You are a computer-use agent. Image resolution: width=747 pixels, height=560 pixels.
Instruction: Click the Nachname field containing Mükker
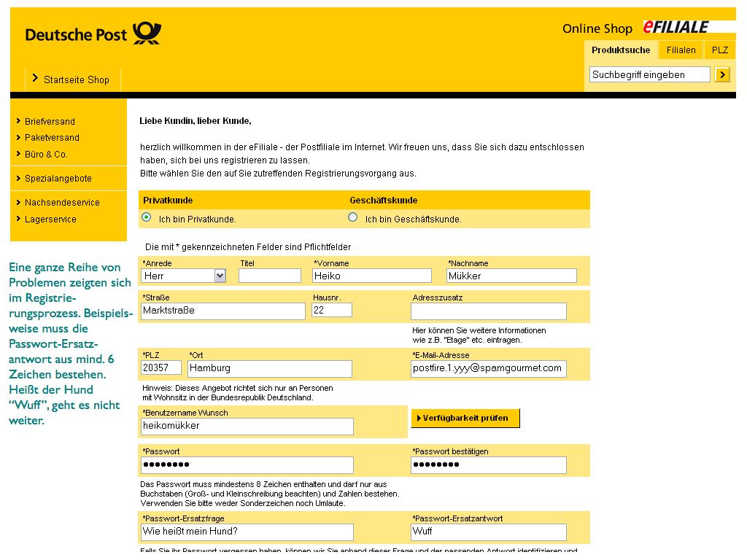[511, 276]
